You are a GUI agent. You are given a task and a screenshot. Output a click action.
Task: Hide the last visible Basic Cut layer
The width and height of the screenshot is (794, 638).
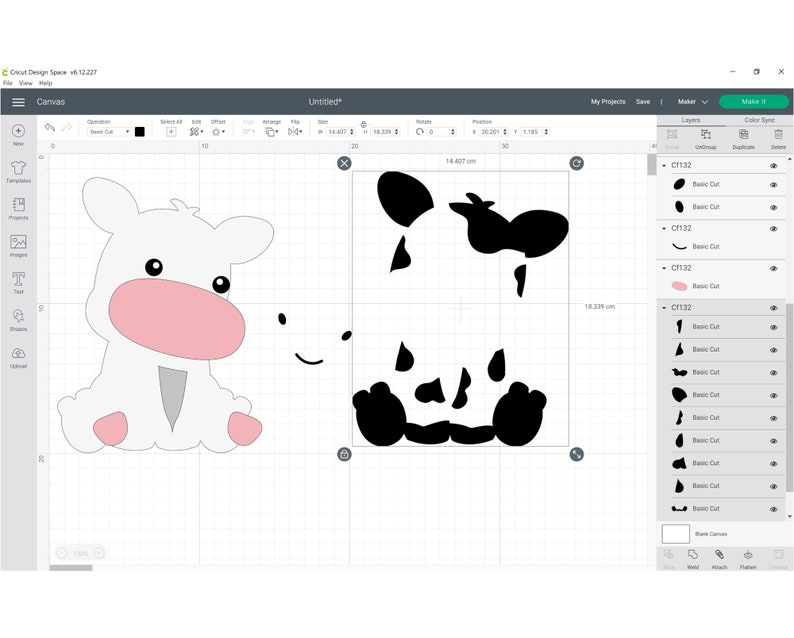pyautogui.click(x=773, y=509)
